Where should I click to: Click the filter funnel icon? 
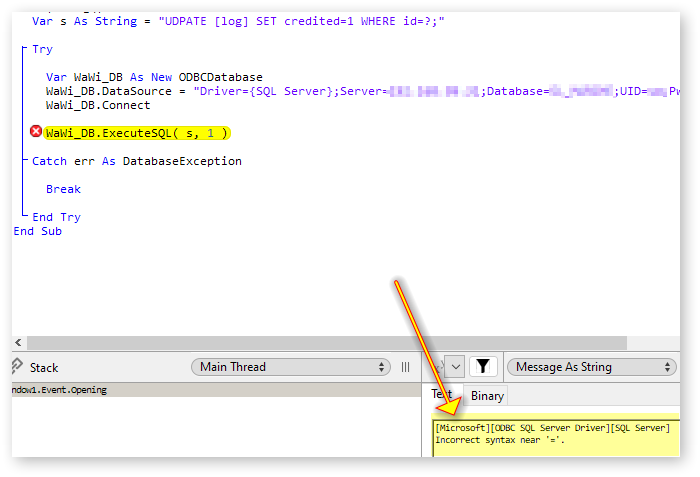tap(483, 367)
